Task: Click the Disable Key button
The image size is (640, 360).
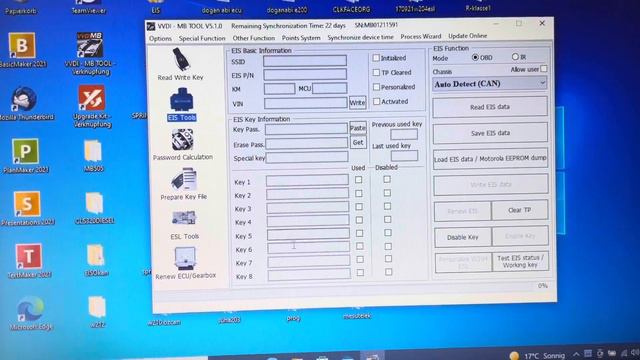Action: point(462,237)
